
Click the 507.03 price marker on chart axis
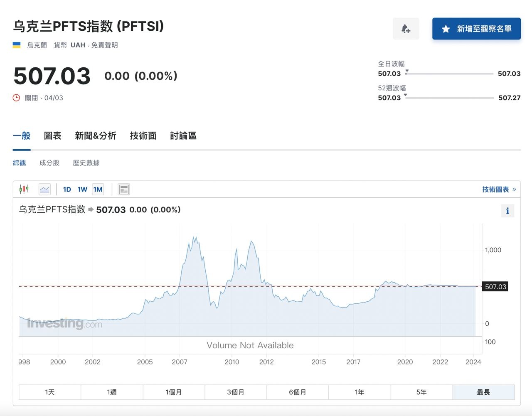(x=495, y=287)
